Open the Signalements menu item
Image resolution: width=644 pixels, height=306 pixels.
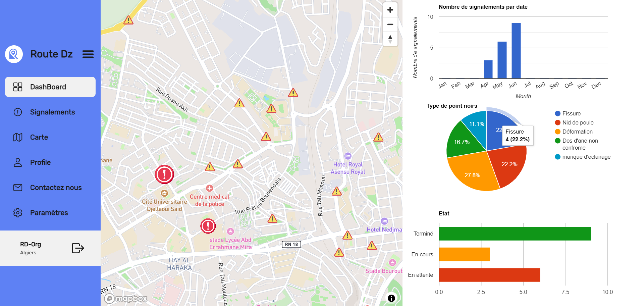click(x=52, y=112)
